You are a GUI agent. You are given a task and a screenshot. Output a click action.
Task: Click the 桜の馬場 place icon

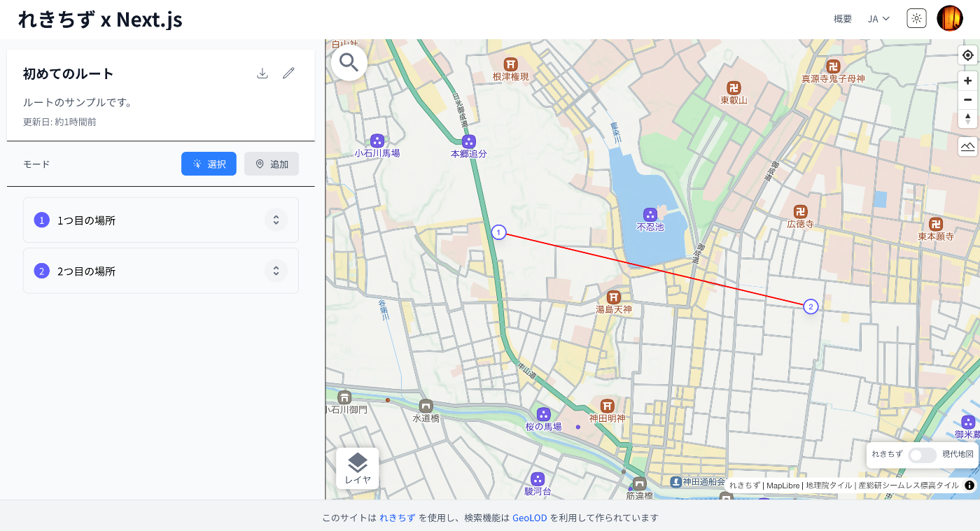click(x=543, y=414)
